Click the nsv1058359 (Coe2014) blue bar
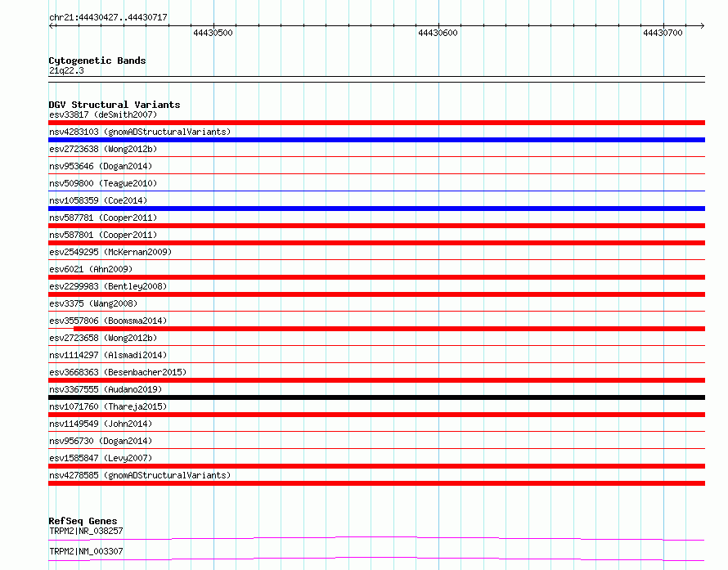This screenshot has height=570, width=728. 376,209
